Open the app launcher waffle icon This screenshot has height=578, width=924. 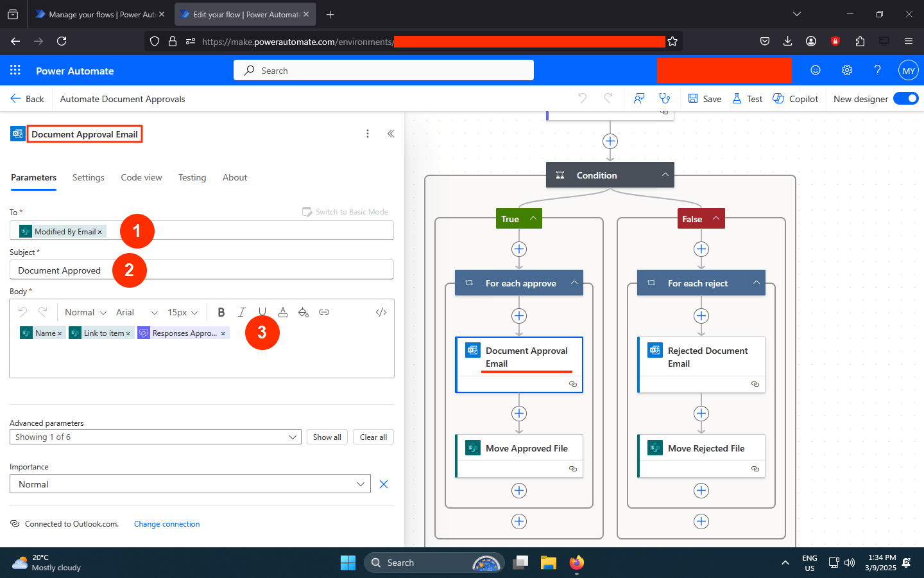click(x=15, y=70)
